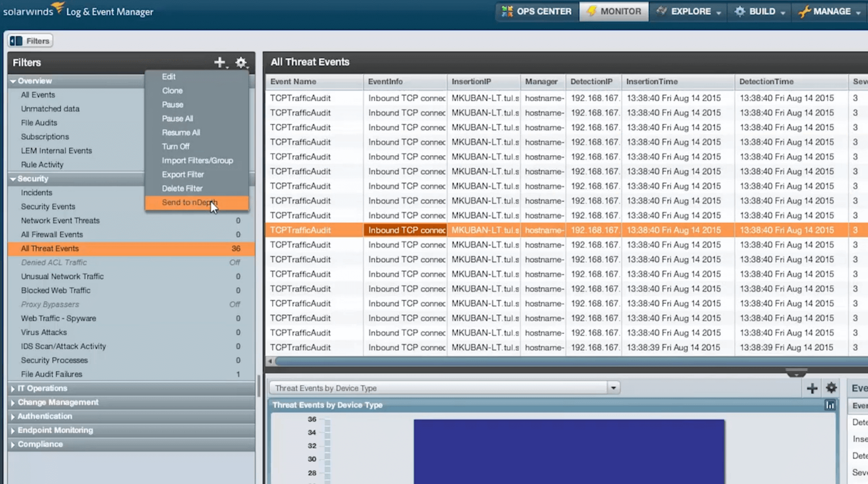Click the add widget plus icon

click(812, 388)
